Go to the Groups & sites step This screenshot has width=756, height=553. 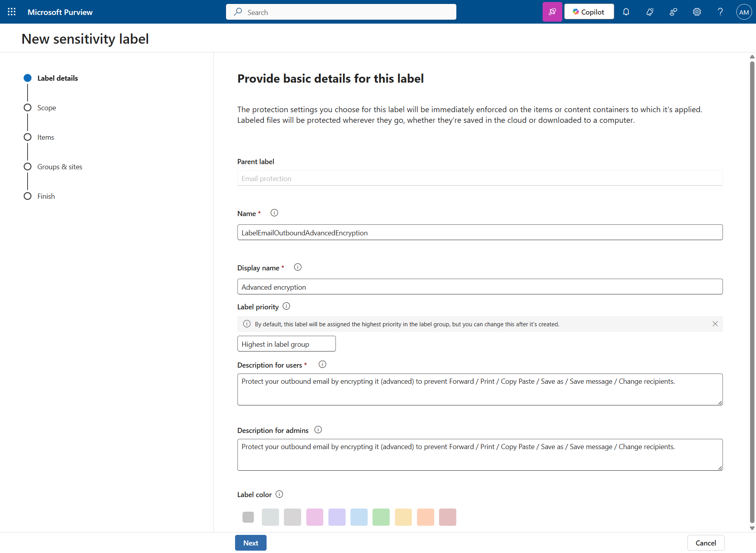[x=59, y=166]
